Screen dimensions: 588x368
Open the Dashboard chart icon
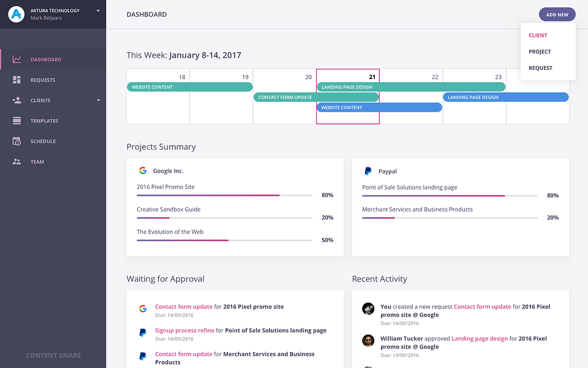pos(17,59)
